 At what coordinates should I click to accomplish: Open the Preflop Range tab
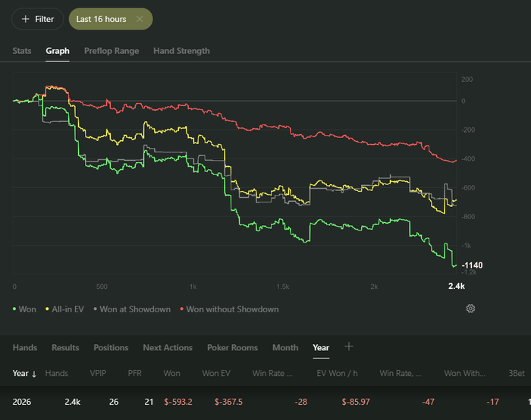(x=112, y=51)
